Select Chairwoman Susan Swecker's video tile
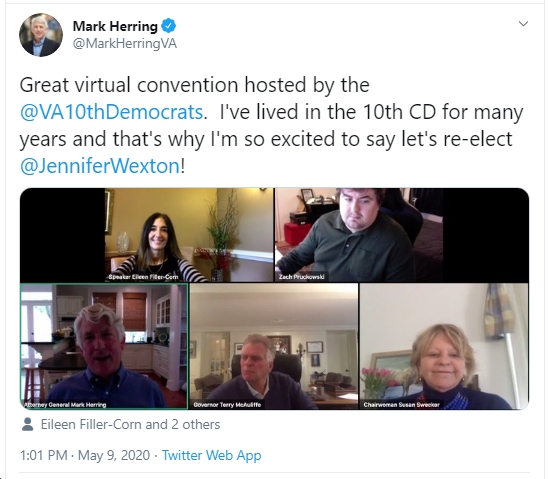The height and width of the screenshot is (479, 549). pyautogui.click(x=444, y=346)
